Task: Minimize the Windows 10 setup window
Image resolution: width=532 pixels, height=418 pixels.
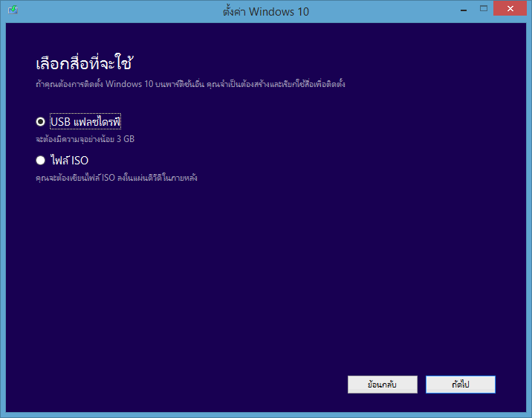Action: [464, 10]
